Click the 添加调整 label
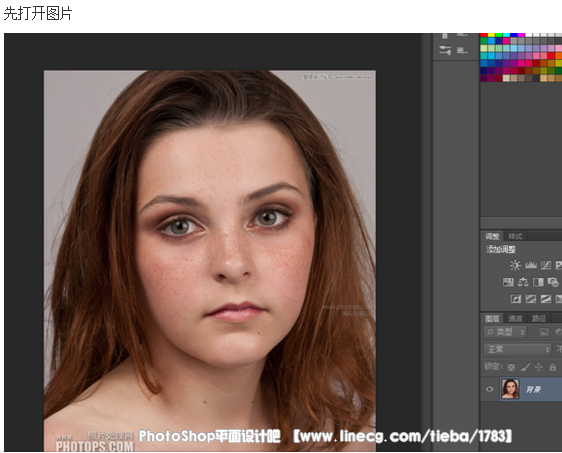The height and width of the screenshot is (453, 562). coord(501,249)
